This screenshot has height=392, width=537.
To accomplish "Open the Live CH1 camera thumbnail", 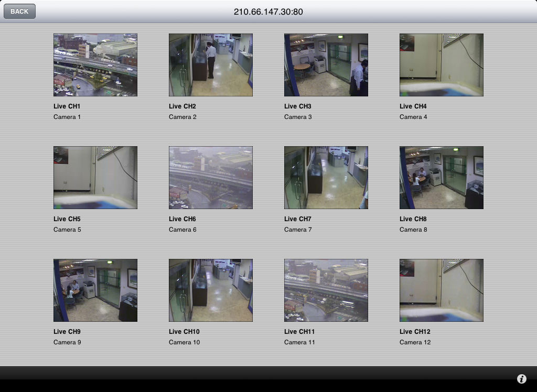I will (x=95, y=64).
